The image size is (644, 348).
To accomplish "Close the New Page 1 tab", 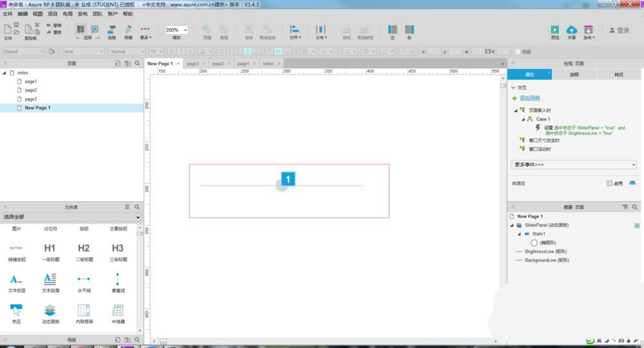I will tap(178, 64).
